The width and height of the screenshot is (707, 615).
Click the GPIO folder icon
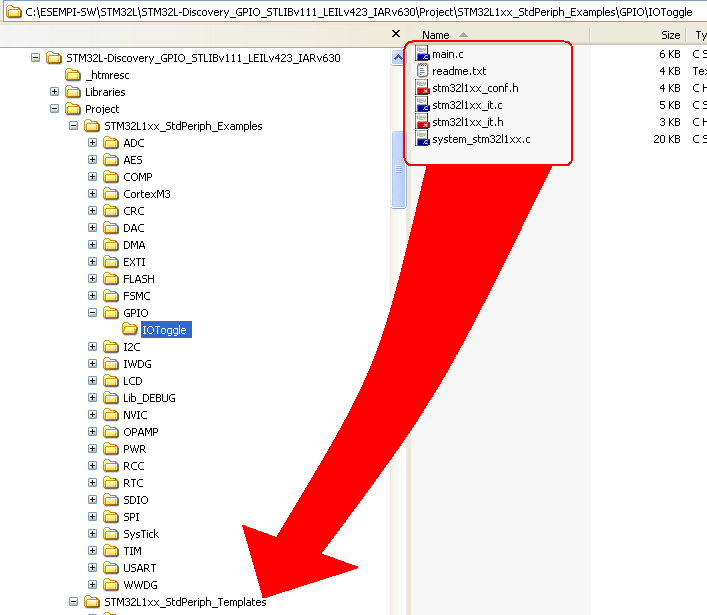pos(110,312)
